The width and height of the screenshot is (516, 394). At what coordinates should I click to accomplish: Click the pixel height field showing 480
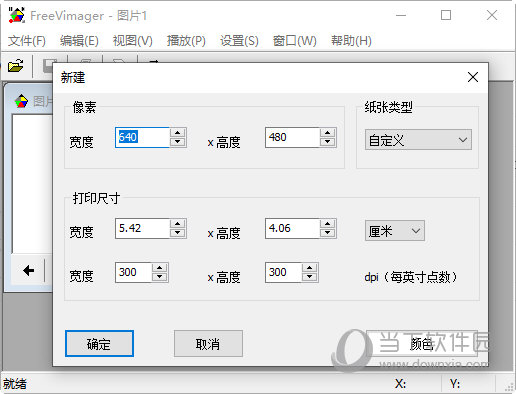pyautogui.click(x=292, y=137)
